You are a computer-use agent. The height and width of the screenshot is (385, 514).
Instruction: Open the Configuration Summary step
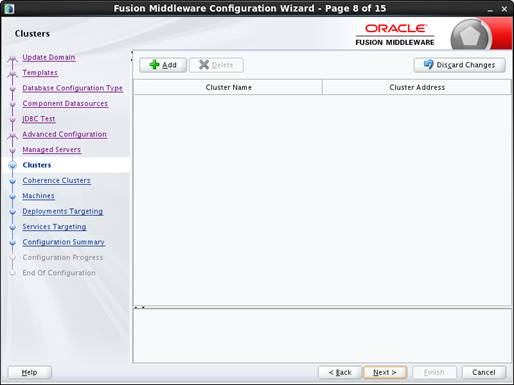(x=63, y=242)
